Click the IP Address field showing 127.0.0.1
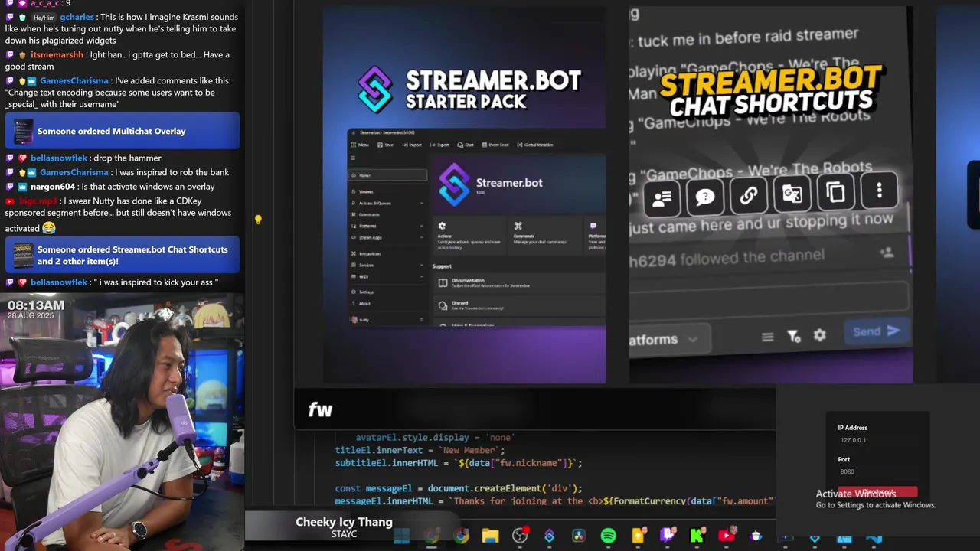 877,440
